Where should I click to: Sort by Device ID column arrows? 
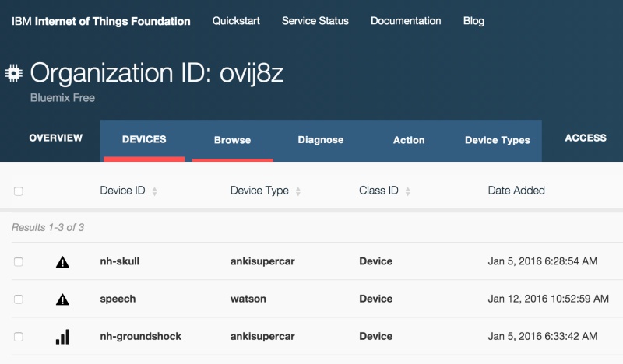[x=154, y=191]
